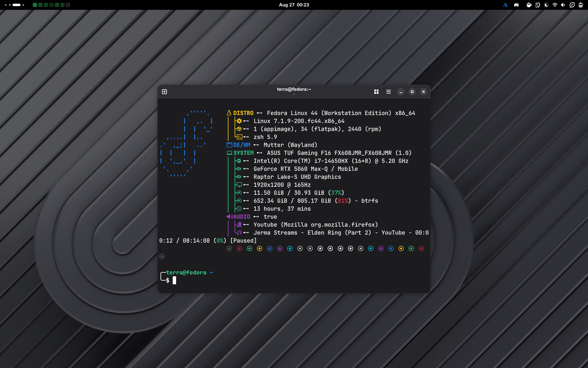Open the Wi-Fi indicator in top bar

pyautogui.click(x=555, y=5)
